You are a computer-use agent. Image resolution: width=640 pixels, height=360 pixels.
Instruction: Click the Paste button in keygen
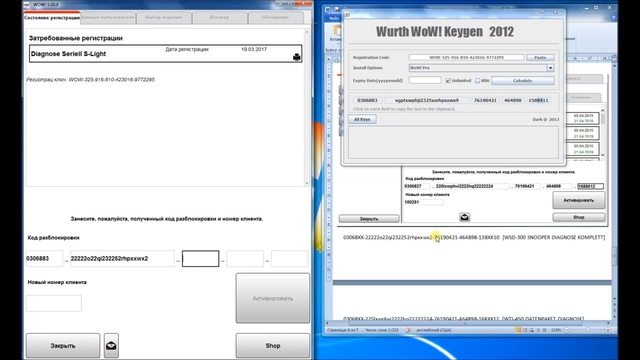pos(540,58)
